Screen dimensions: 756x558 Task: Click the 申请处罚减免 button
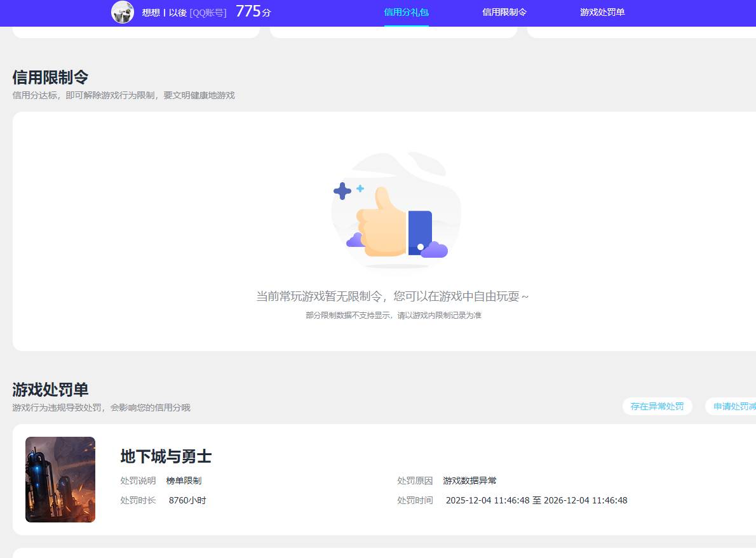(x=735, y=406)
